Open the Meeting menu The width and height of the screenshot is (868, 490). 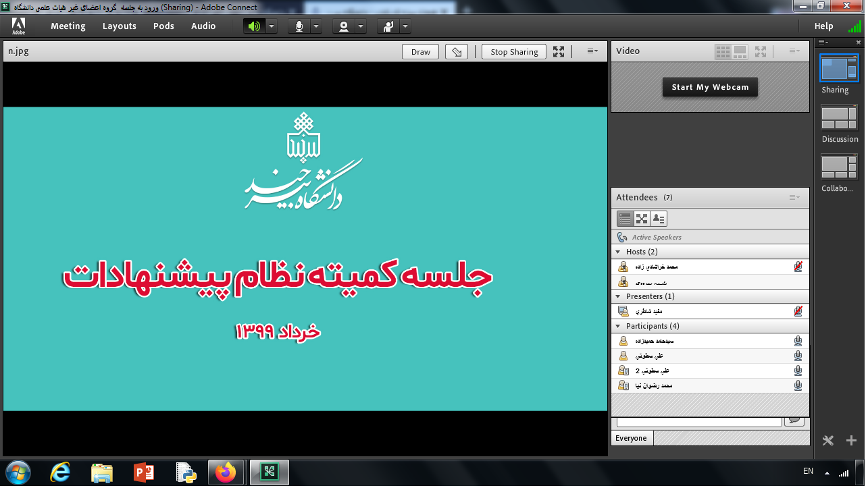(x=68, y=26)
